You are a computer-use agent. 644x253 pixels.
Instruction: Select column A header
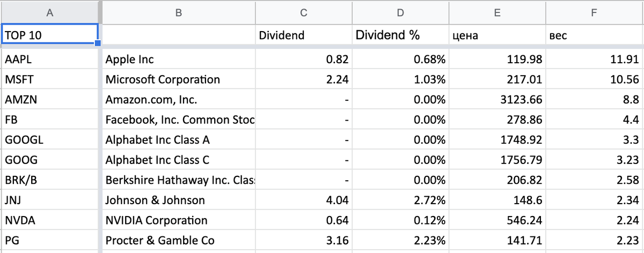(49, 13)
